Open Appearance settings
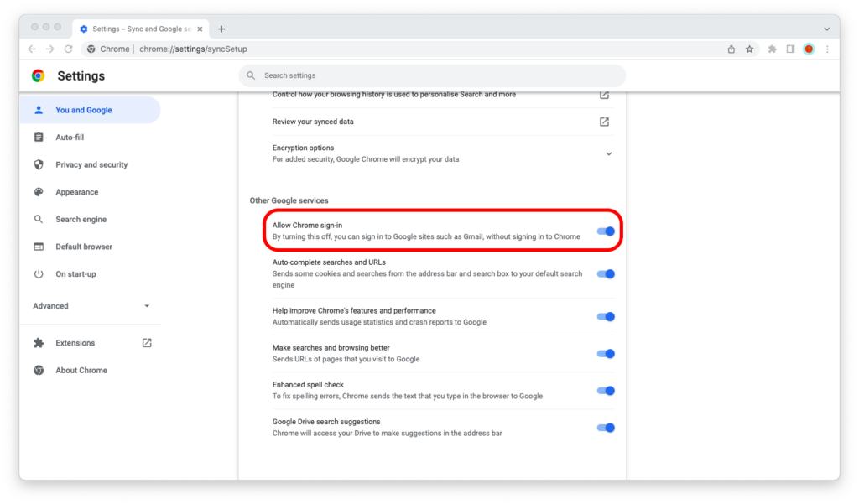Viewport: 859px width, 504px height. click(91, 192)
